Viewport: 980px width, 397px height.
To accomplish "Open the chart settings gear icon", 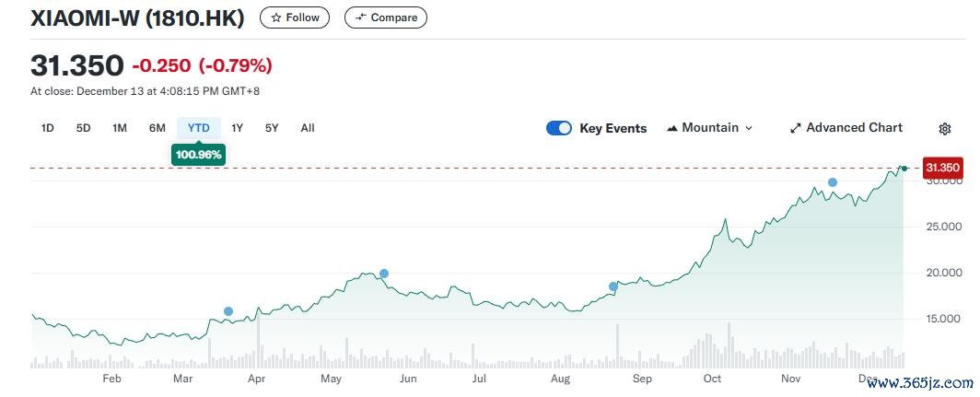I will [944, 129].
